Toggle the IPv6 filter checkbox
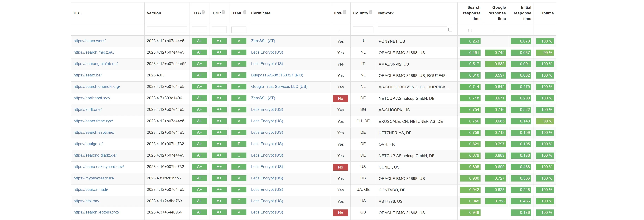This screenshot has height=220, width=644. pyautogui.click(x=340, y=30)
